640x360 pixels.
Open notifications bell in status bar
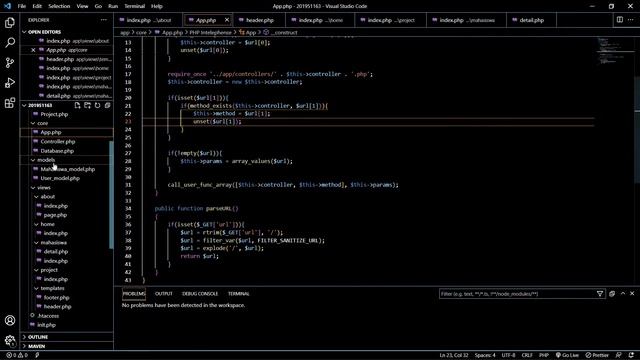[631, 355]
